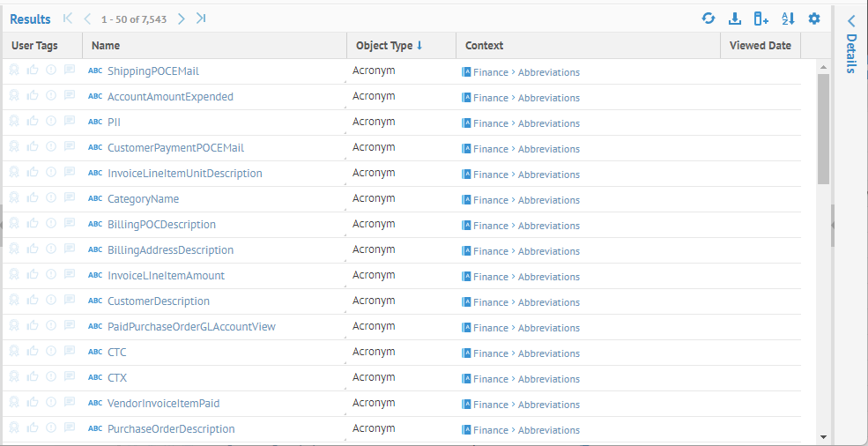The height and width of the screenshot is (446, 868).
Task: Click the scrollbar down arrow
Action: [x=823, y=436]
